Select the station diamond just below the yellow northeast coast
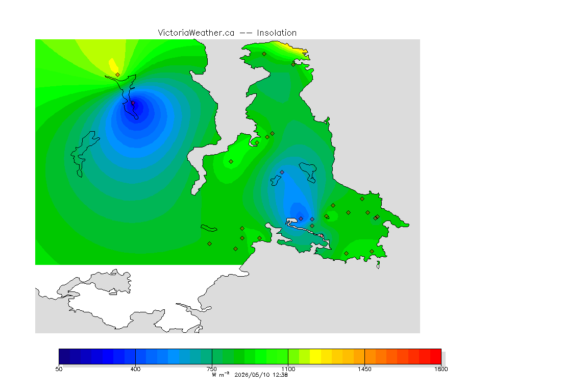Screen dimensions: 588x392 [293, 64]
